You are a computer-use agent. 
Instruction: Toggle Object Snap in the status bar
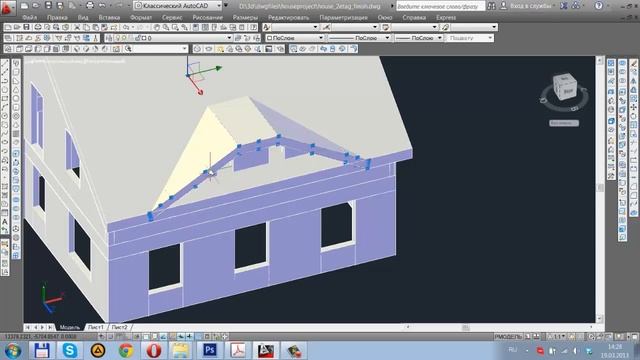click(x=146, y=337)
